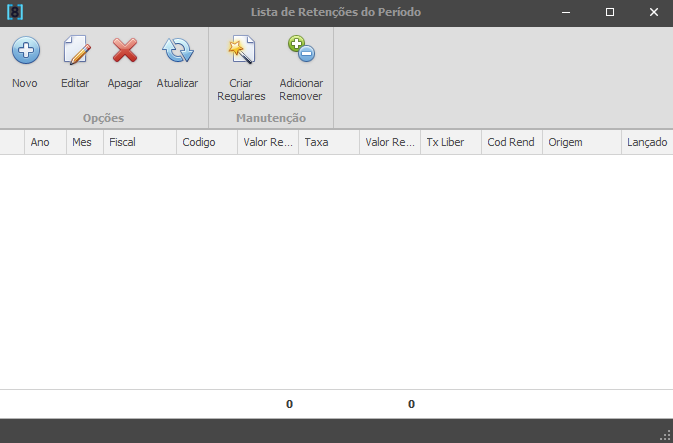Sort by the Tx Liber column
Screen dimensions: 673x443
(450, 143)
